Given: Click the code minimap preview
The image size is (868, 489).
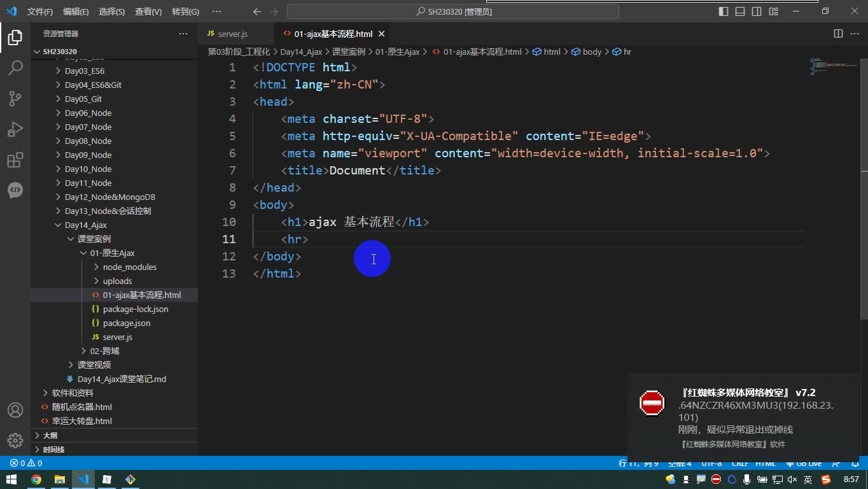Looking at the screenshot, I should [x=834, y=67].
